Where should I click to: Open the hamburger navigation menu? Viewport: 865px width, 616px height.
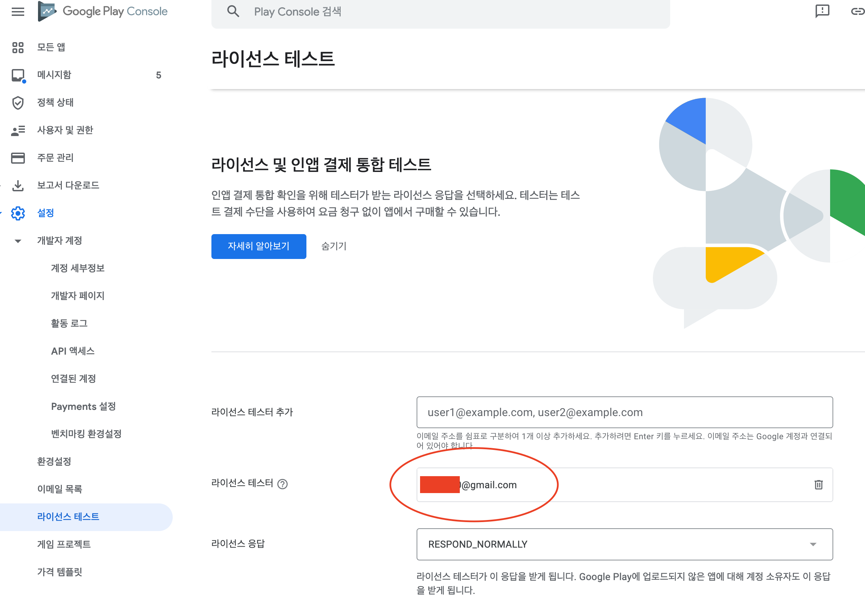click(x=18, y=11)
